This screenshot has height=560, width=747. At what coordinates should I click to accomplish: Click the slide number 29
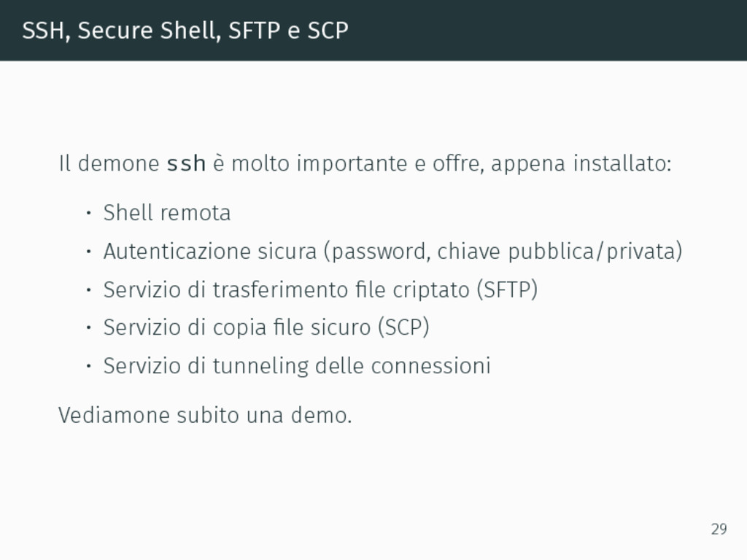[x=719, y=529]
